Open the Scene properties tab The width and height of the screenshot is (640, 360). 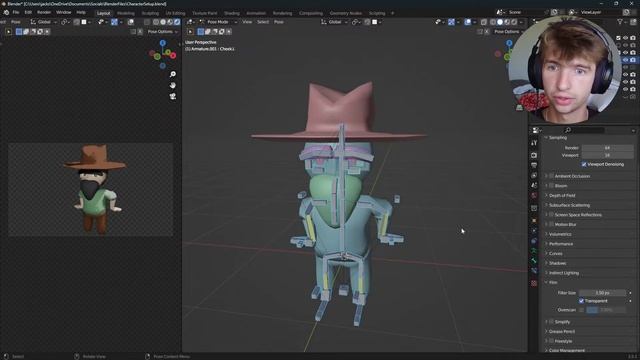[534, 185]
